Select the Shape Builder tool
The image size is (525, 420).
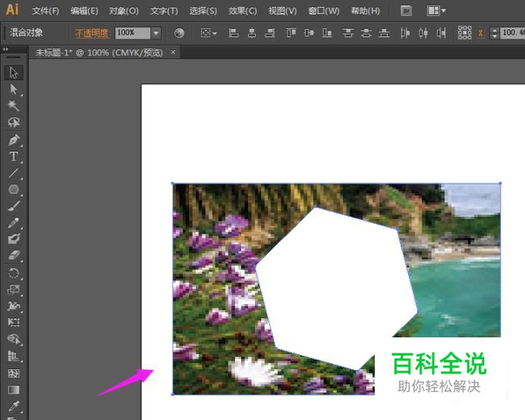click(x=14, y=340)
